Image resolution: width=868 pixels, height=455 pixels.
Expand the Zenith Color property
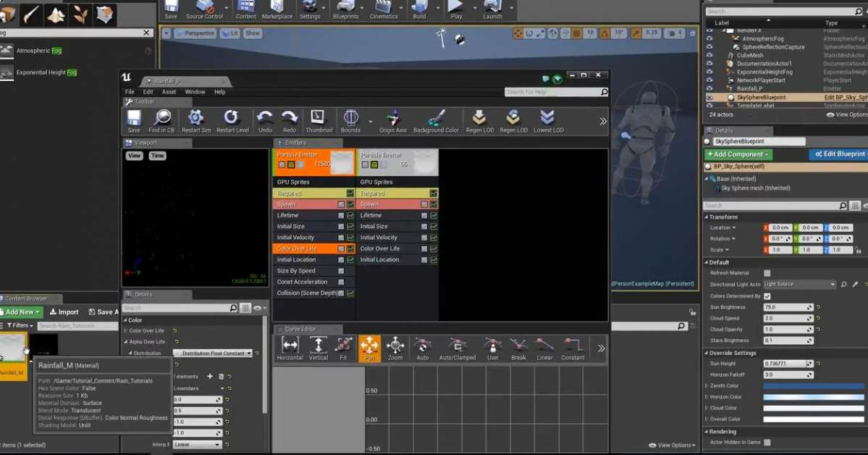click(x=707, y=385)
